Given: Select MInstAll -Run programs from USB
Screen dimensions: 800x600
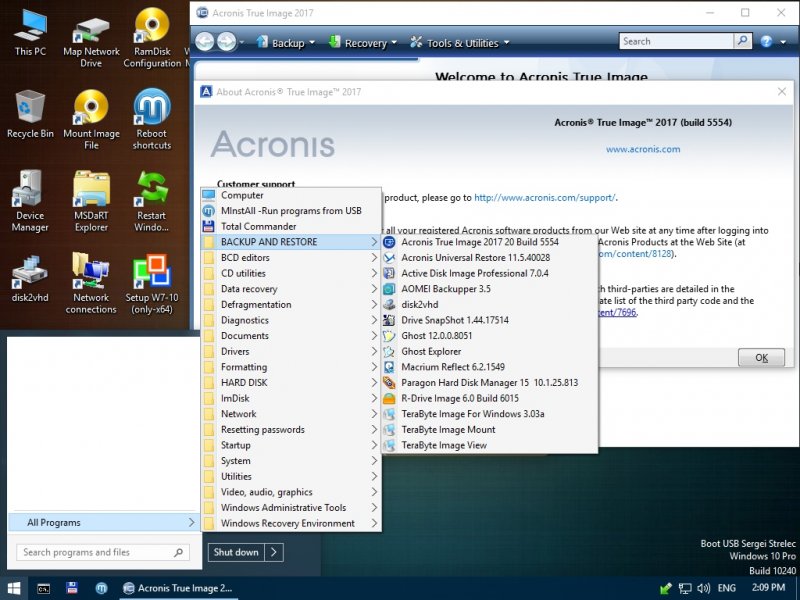Looking at the screenshot, I should 291,211.
